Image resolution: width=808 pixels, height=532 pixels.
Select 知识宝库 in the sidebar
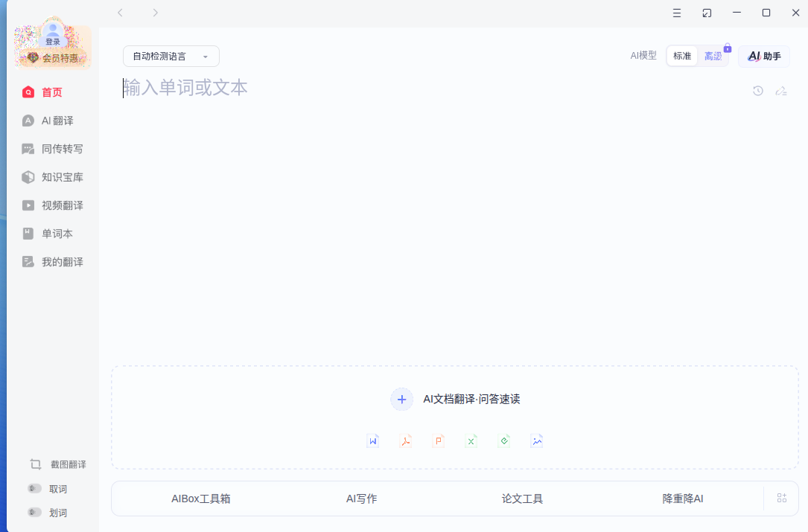click(52, 177)
